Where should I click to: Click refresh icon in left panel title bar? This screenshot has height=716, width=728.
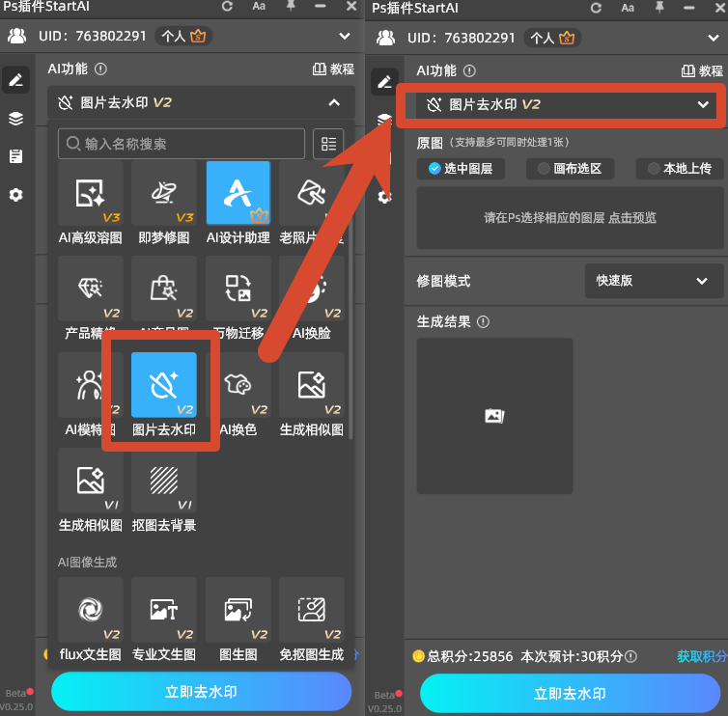[227, 7]
